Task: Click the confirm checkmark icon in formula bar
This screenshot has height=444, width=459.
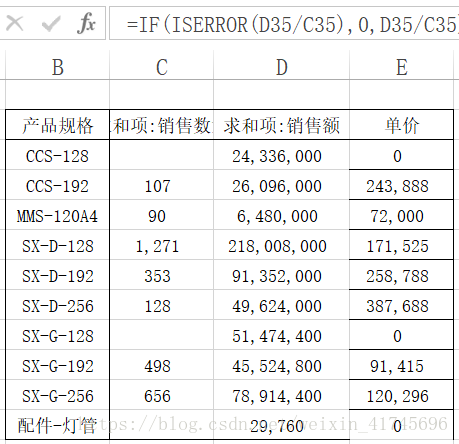Action: (x=51, y=24)
